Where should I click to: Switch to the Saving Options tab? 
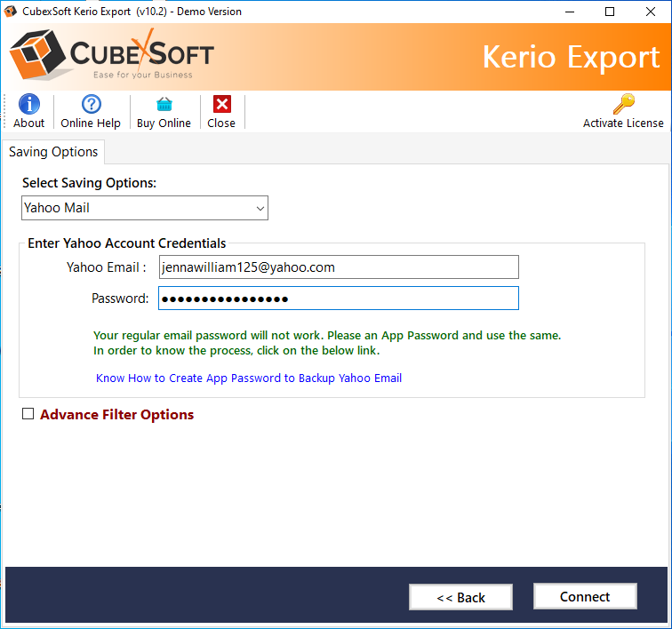(53, 152)
